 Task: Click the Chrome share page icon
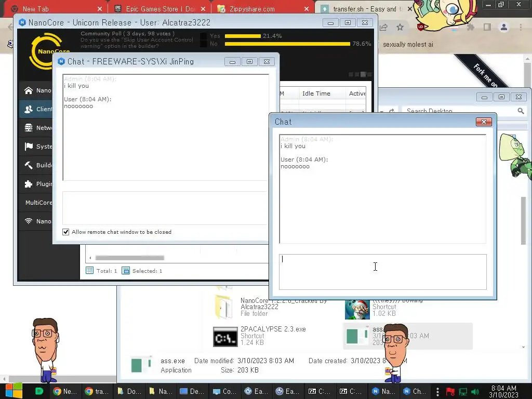[383, 27]
